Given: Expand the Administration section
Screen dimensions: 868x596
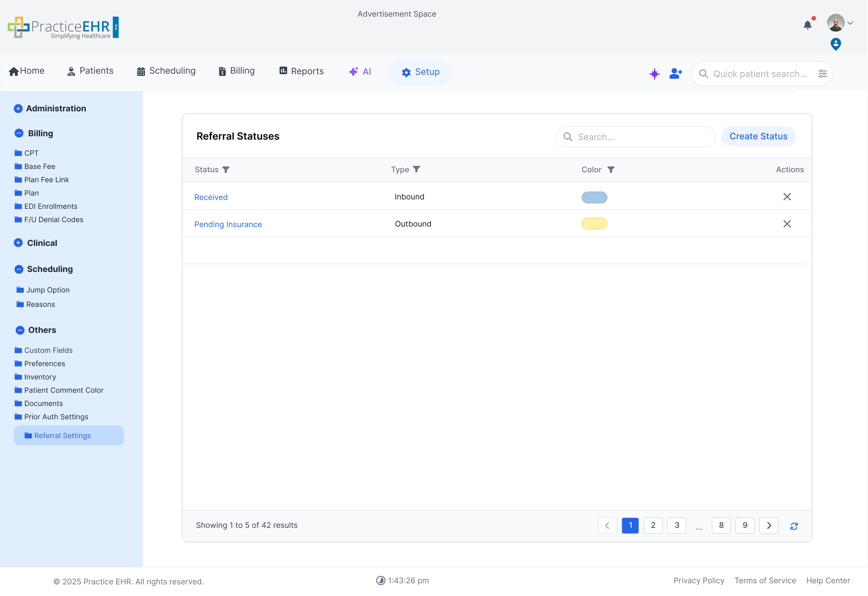Looking at the screenshot, I should tap(19, 108).
